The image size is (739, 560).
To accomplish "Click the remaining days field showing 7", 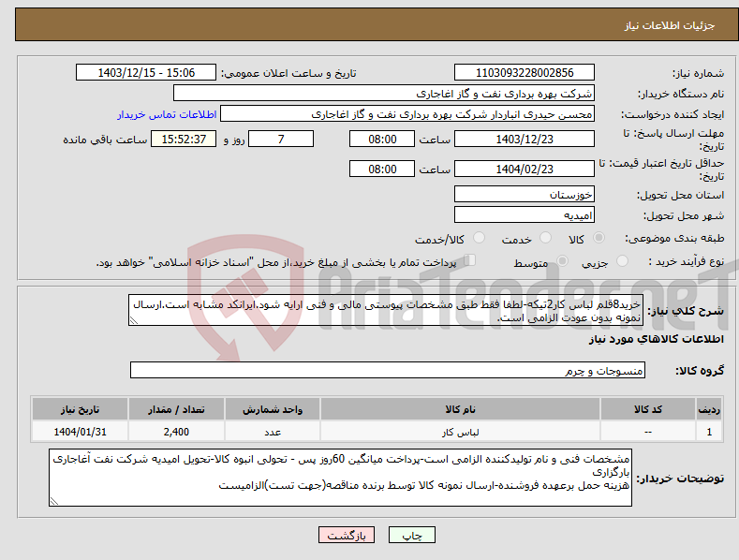I will tap(281, 139).
